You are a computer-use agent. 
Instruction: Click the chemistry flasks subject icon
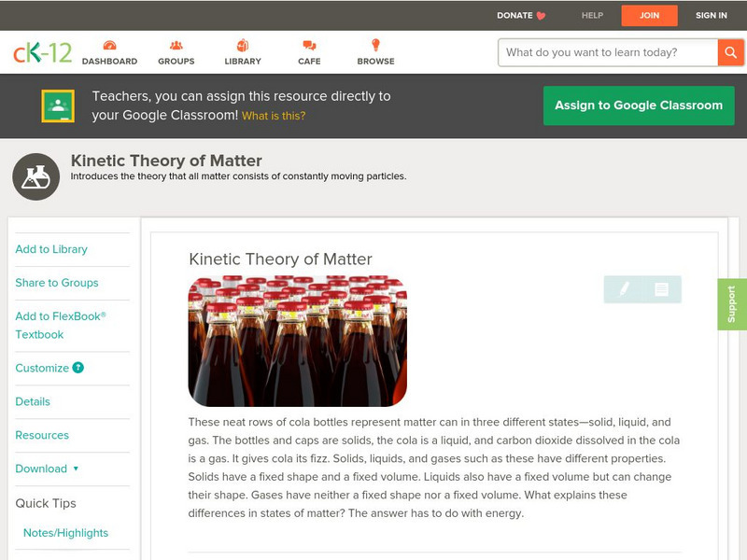(x=35, y=176)
